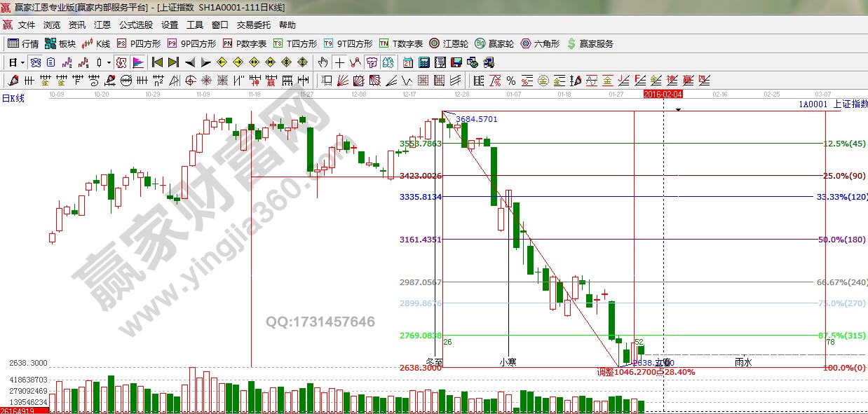Toggle the first chart-style button after 日 dropdown
Viewport: 868px width, 414px height.
pos(34,62)
